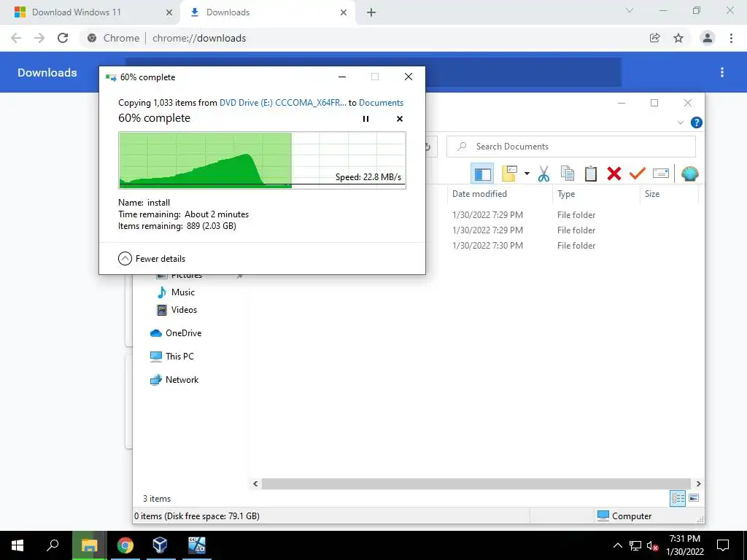This screenshot has width=747, height=560.
Task: Click the red X Delete icon
Action: pos(614,174)
